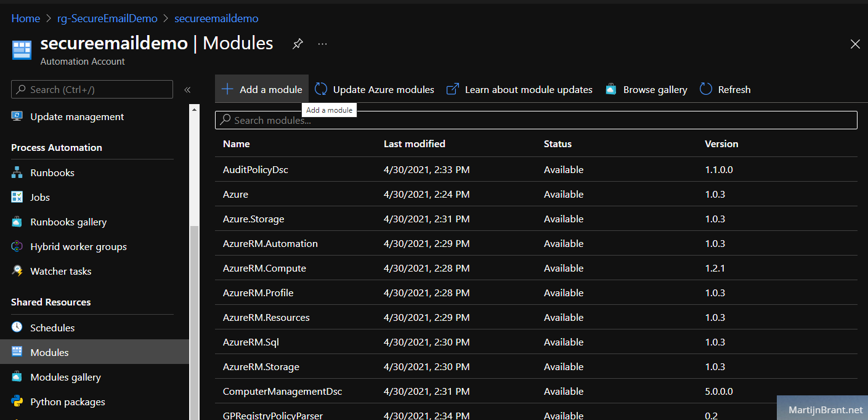
Task: Sort by the Name column header
Action: coord(237,143)
